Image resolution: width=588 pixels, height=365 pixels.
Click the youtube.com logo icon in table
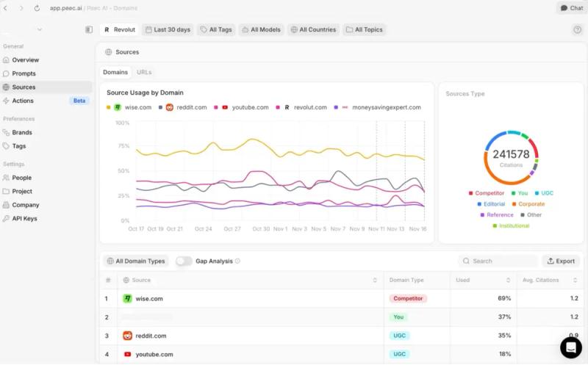(x=127, y=354)
